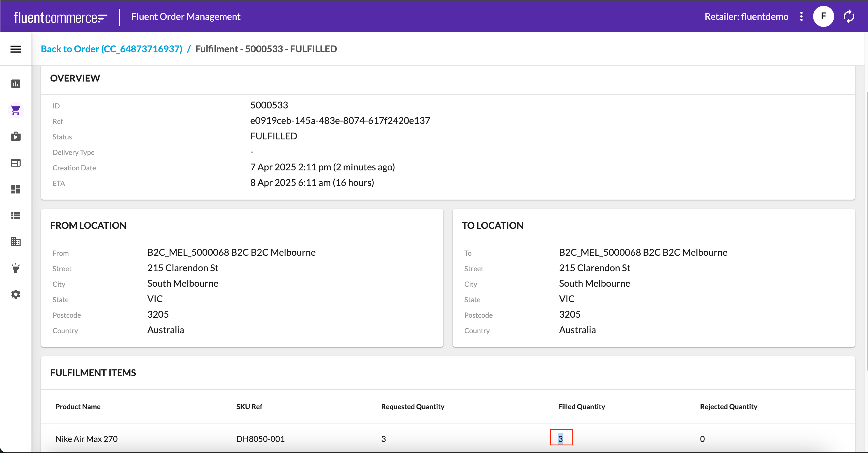This screenshot has width=868, height=453.
Task: Select the dashboard tiles sidebar icon
Action: [x=15, y=189]
